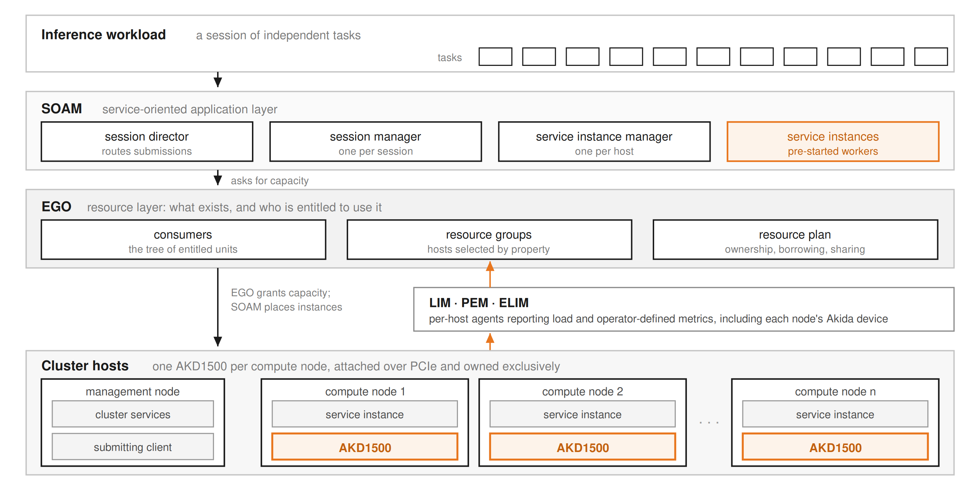Image resolution: width=980 pixels, height=490 pixels.
Task: Click the cluster services box
Action: click(133, 414)
